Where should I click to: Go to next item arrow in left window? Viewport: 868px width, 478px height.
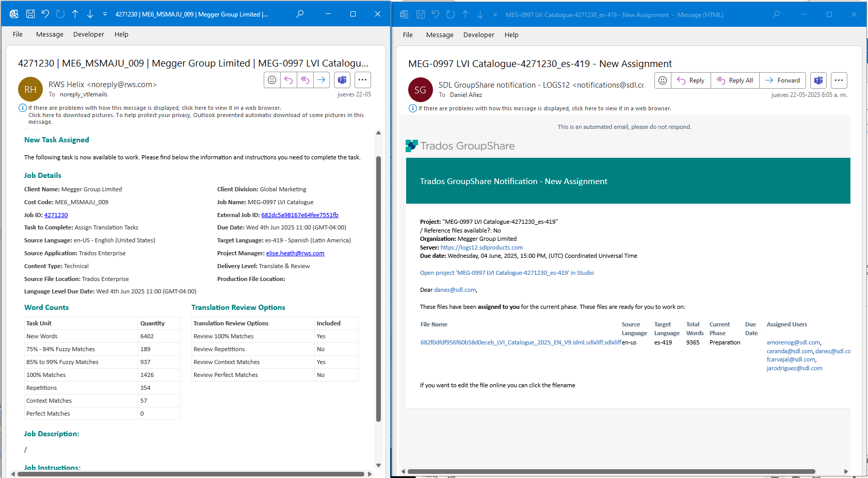90,14
